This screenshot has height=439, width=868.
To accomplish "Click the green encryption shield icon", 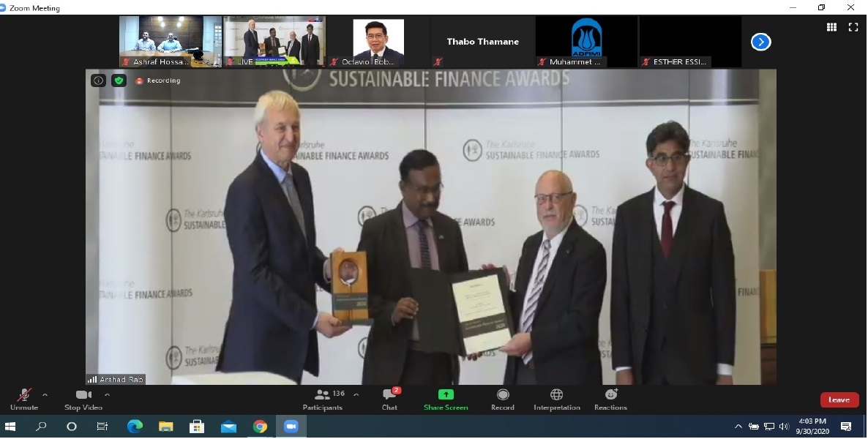I will [119, 80].
